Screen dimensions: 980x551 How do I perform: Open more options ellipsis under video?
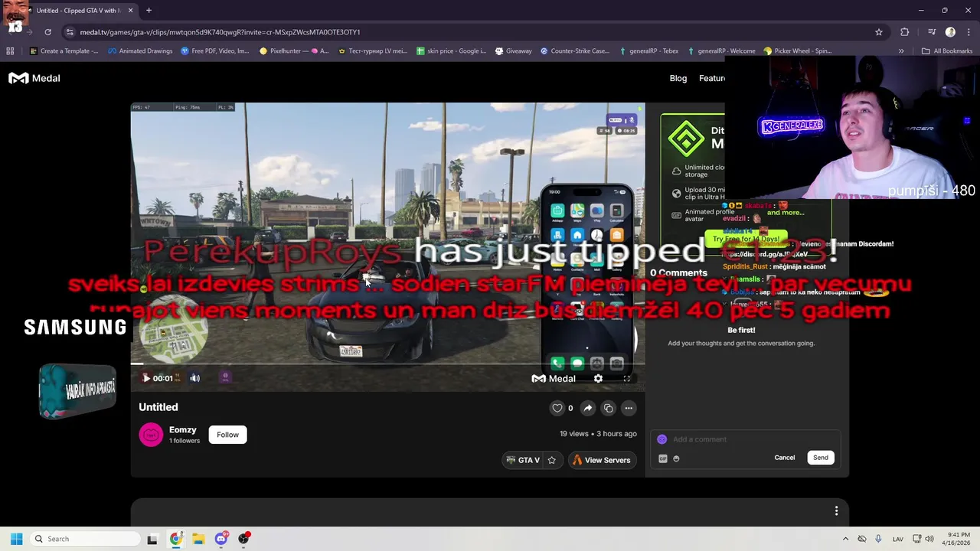[629, 408]
